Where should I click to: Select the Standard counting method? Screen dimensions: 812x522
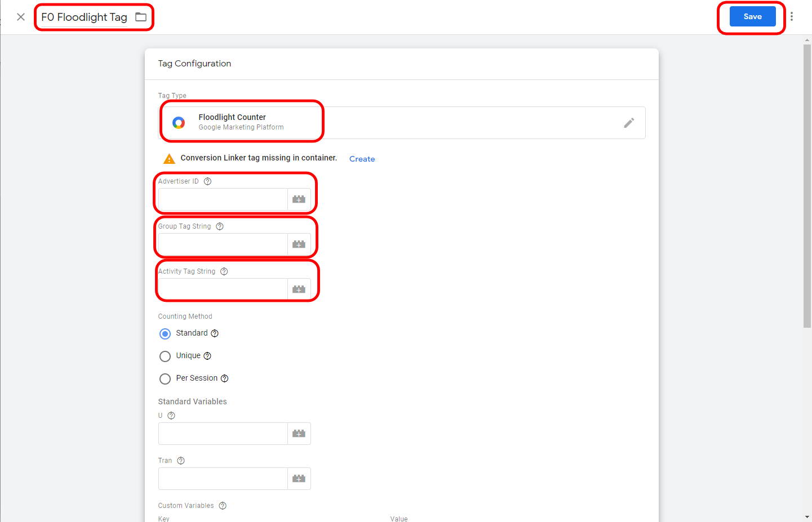coord(165,334)
